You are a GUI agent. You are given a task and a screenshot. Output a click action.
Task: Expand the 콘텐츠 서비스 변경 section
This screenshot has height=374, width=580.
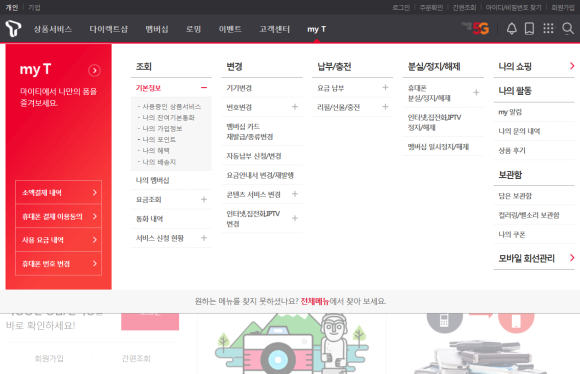(295, 194)
